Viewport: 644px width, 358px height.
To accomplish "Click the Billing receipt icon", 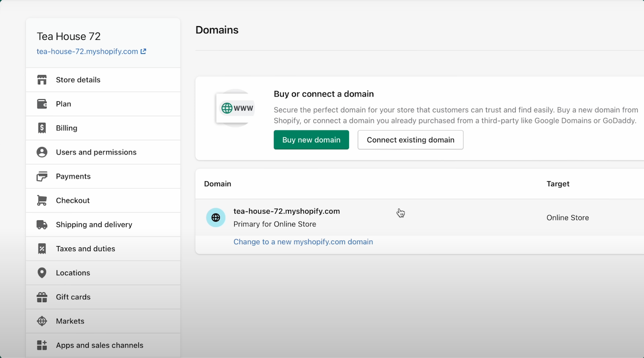I will coord(42,128).
